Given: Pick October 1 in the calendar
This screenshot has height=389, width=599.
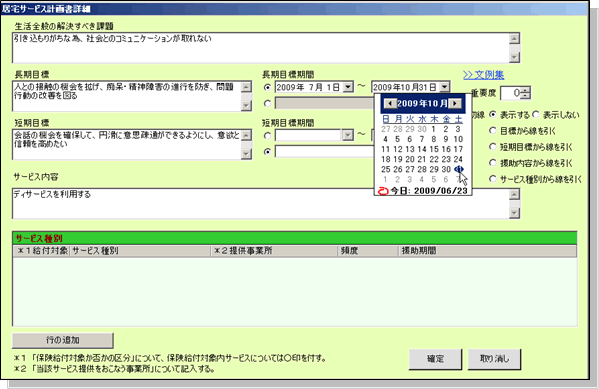Looking at the screenshot, I should click(x=434, y=129).
